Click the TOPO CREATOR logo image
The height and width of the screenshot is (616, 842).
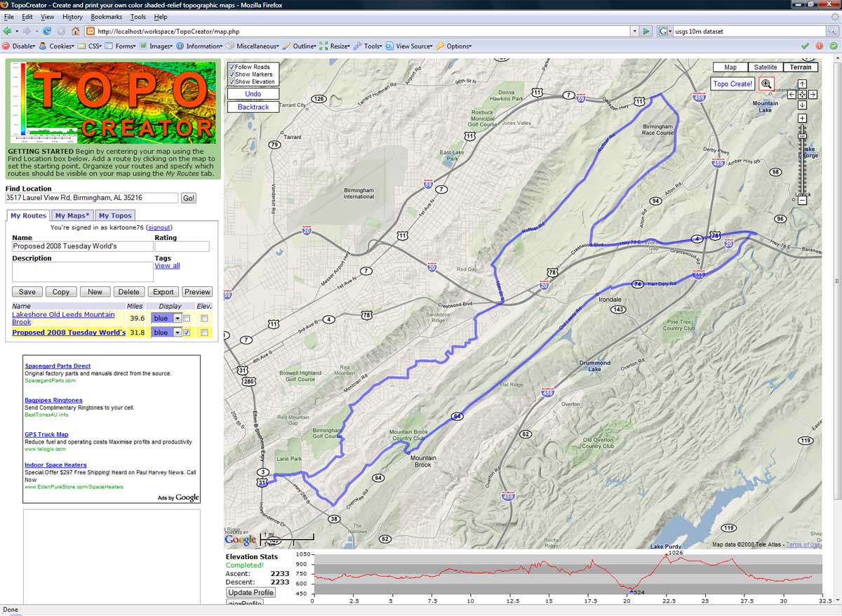(x=112, y=103)
